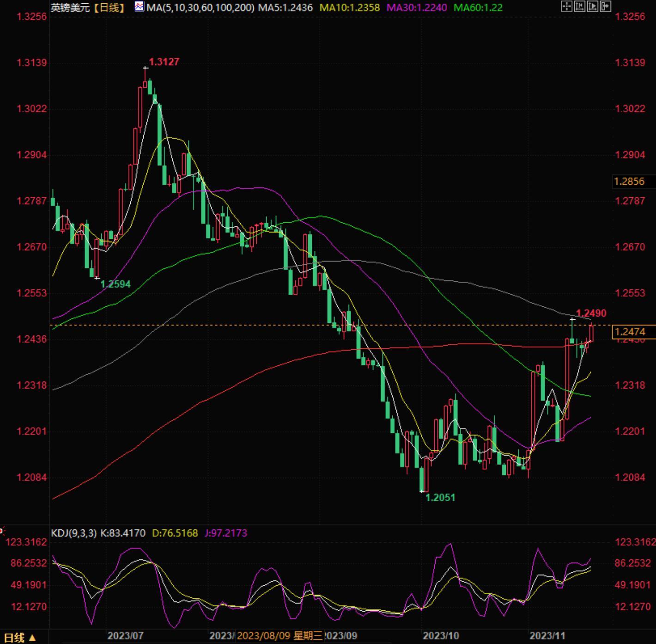Click the 1.2490 recent high label
Viewport: 656px width, 644px height.
coord(591,313)
